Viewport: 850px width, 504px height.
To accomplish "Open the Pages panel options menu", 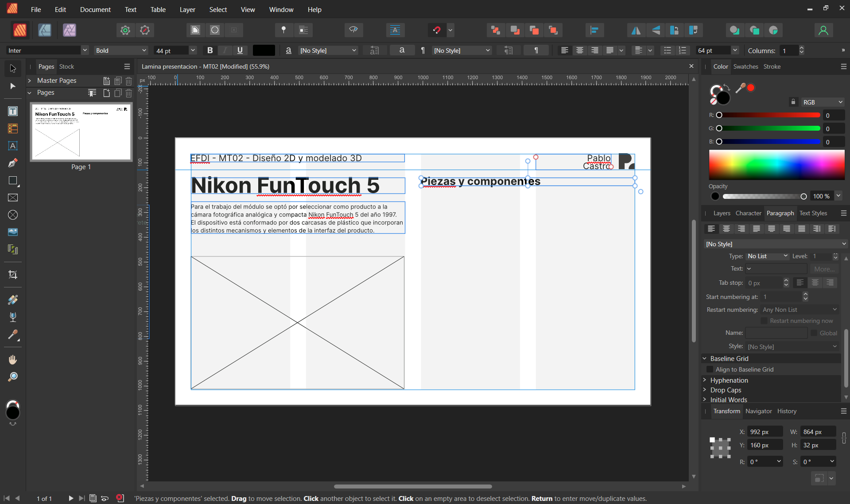I will (x=127, y=66).
